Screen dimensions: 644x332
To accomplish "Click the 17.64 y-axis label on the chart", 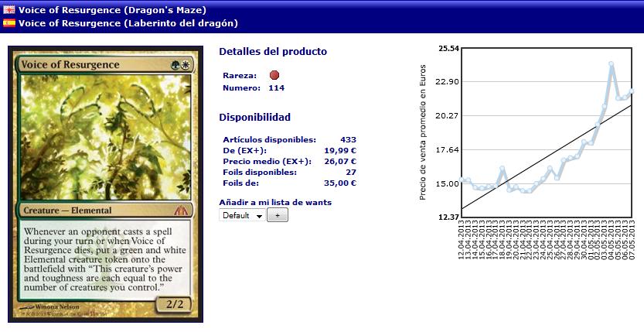I will (x=448, y=150).
